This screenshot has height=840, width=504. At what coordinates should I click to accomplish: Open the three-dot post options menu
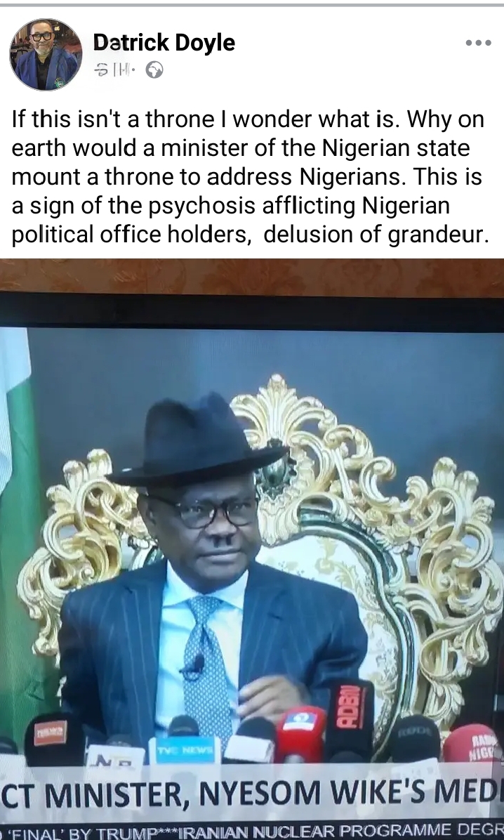478,43
